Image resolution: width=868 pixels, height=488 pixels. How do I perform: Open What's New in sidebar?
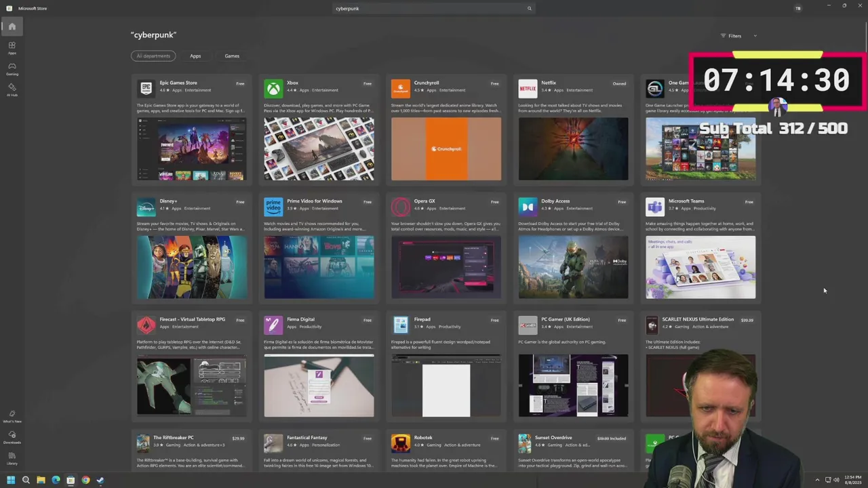pyautogui.click(x=12, y=416)
